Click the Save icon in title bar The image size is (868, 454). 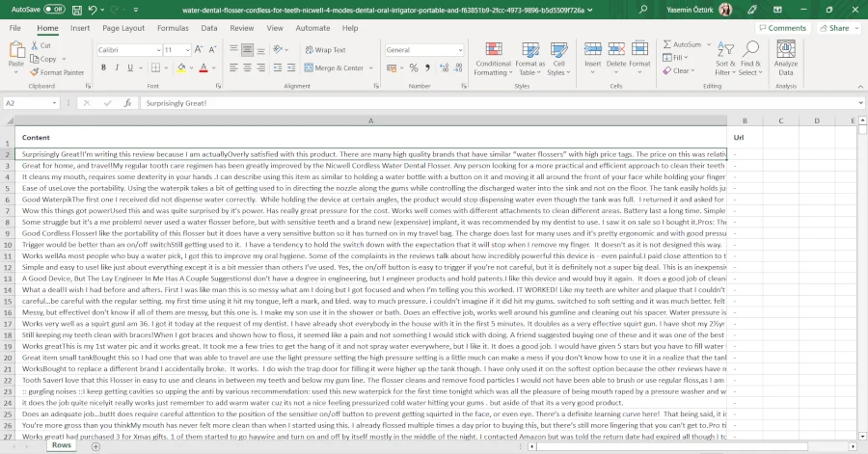[77, 10]
